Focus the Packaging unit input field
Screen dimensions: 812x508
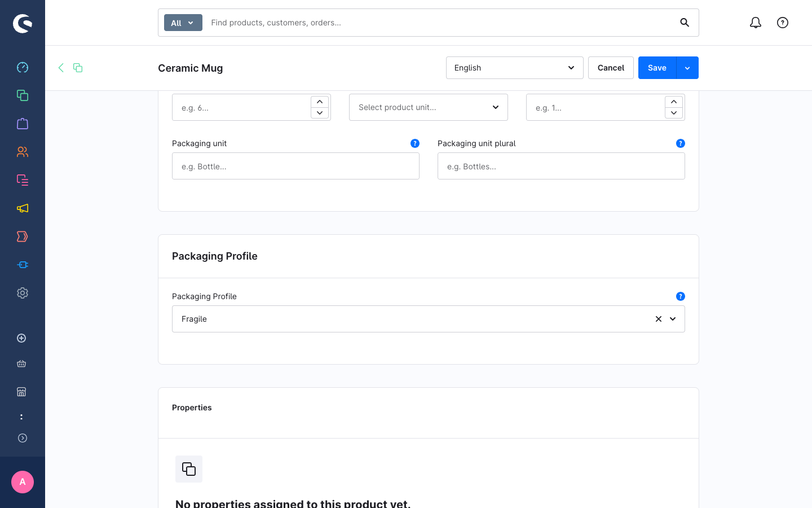pyautogui.click(x=295, y=166)
